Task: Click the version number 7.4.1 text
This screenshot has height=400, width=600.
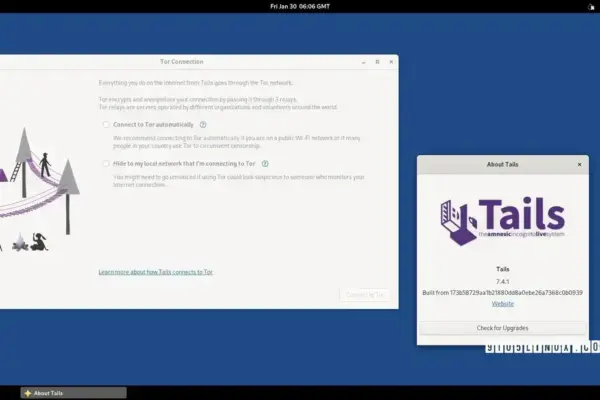Action: pos(502,282)
